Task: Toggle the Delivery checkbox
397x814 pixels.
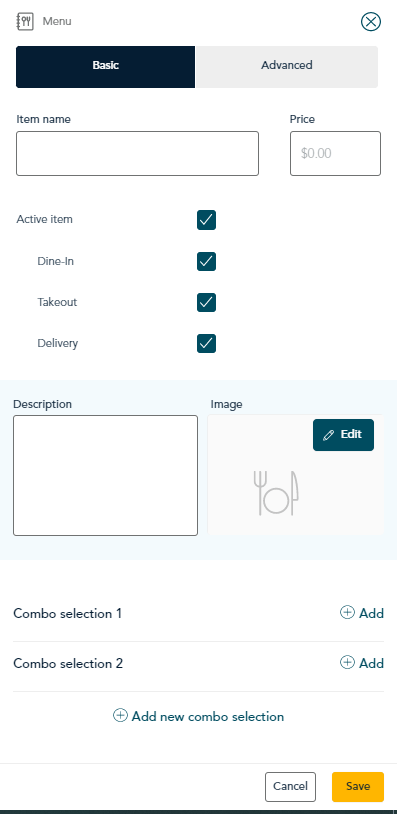Action: point(206,343)
